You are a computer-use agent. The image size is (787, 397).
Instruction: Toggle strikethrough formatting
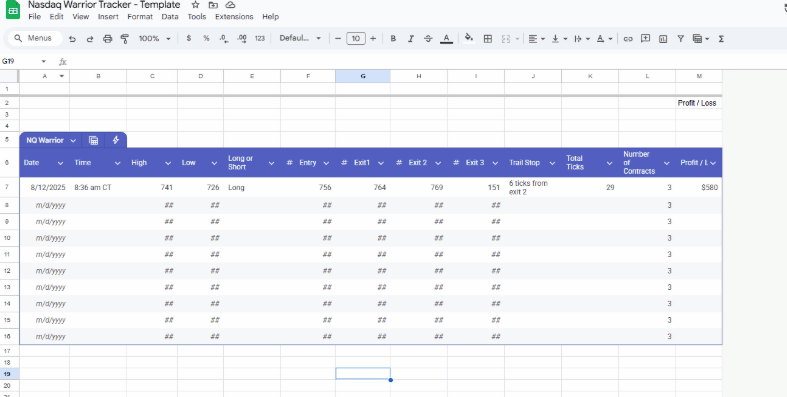point(428,39)
